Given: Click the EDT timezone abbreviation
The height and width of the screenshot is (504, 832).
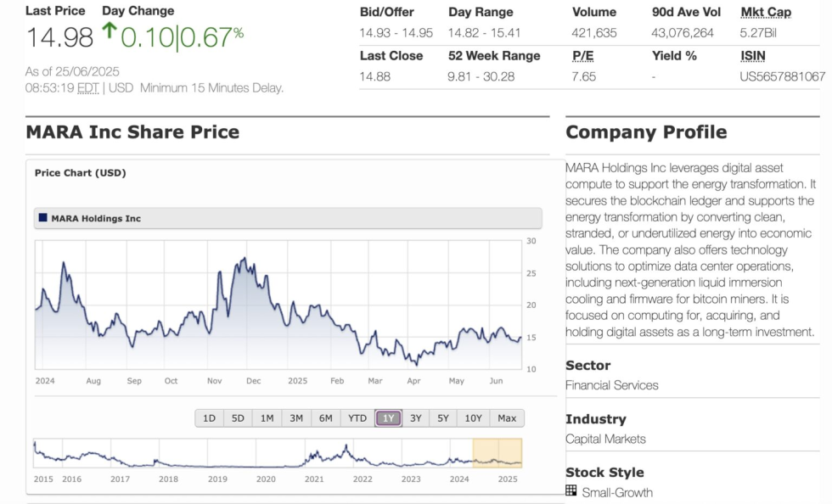Looking at the screenshot, I should 87,87.
